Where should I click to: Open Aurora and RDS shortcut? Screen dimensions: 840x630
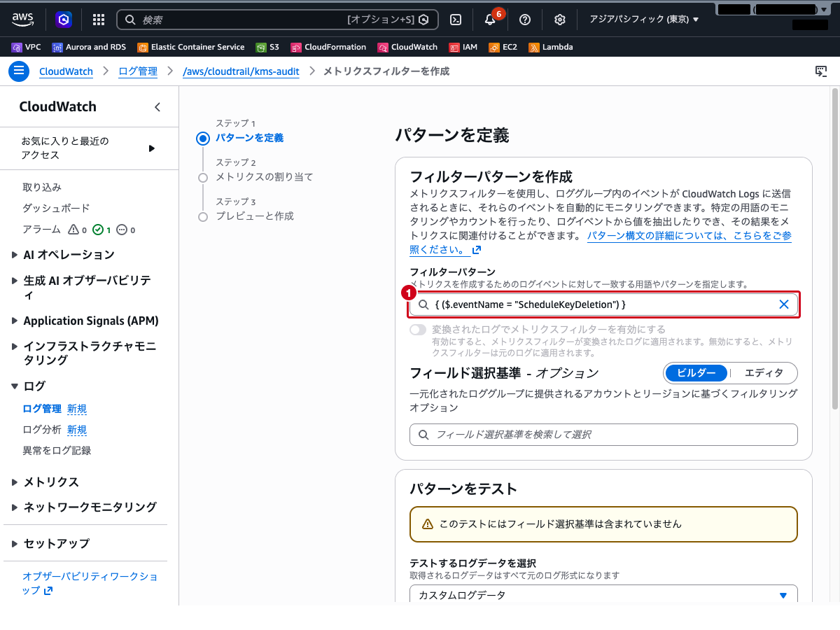point(89,47)
